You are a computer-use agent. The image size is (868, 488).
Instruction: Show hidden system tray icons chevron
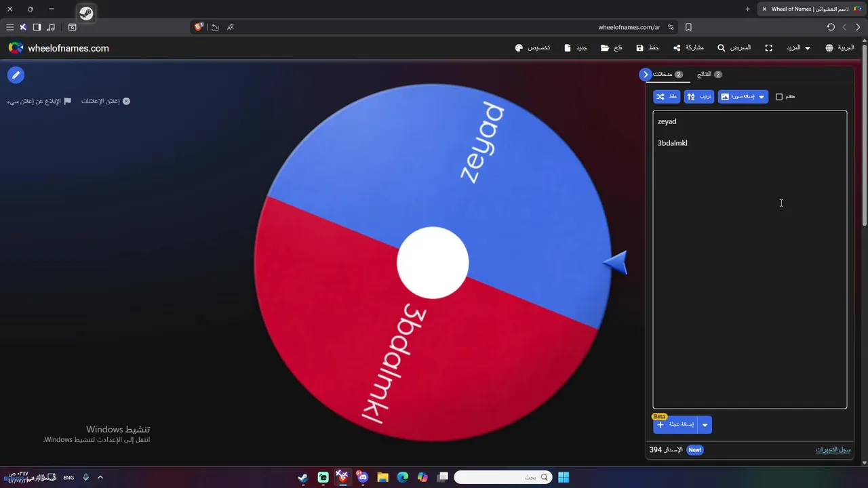[x=100, y=478]
